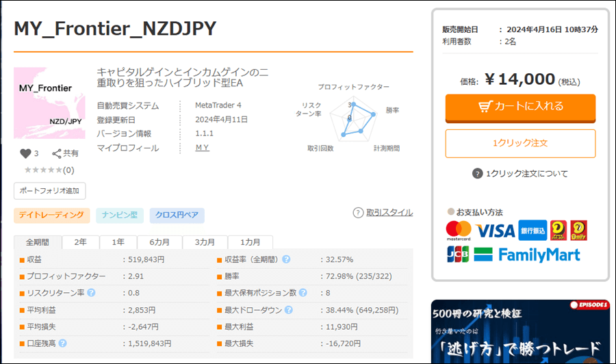Open the MY profile link

point(202,148)
